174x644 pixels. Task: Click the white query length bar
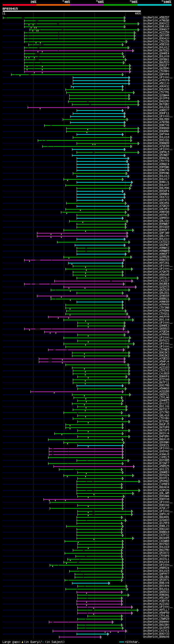click(x=72, y=11)
